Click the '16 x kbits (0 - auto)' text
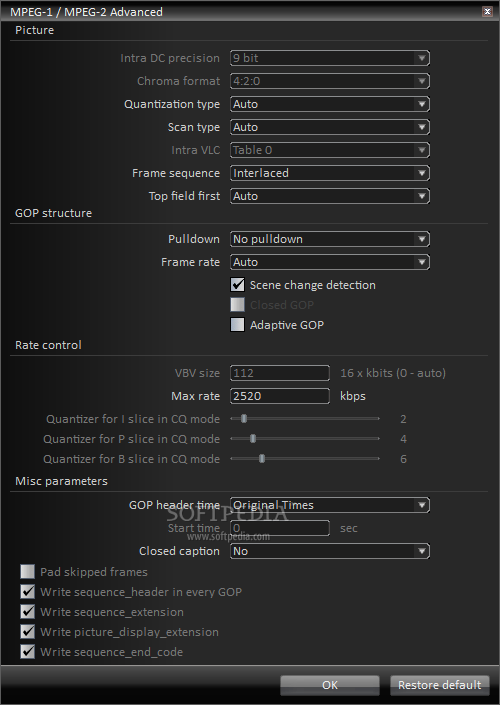500x705 pixels. [393, 373]
